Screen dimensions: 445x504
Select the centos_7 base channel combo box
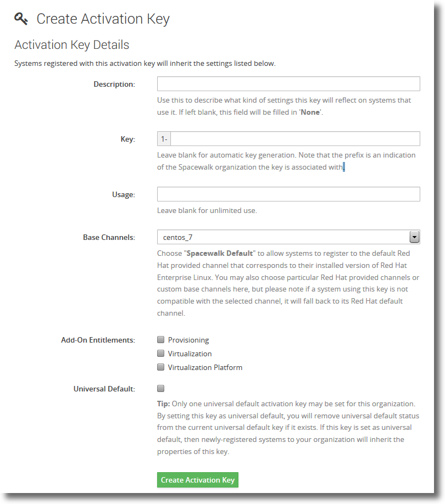coord(288,237)
